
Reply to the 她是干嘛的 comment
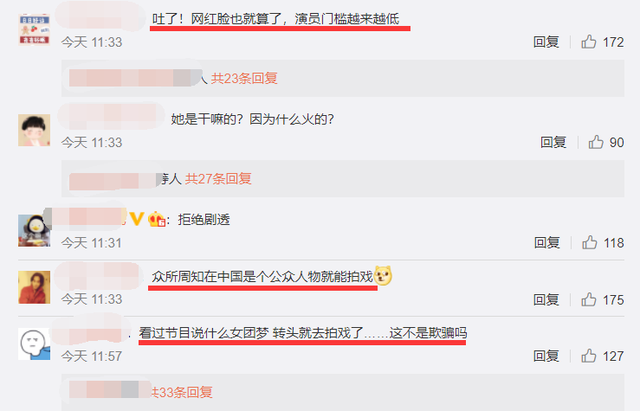tap(553, 142)
